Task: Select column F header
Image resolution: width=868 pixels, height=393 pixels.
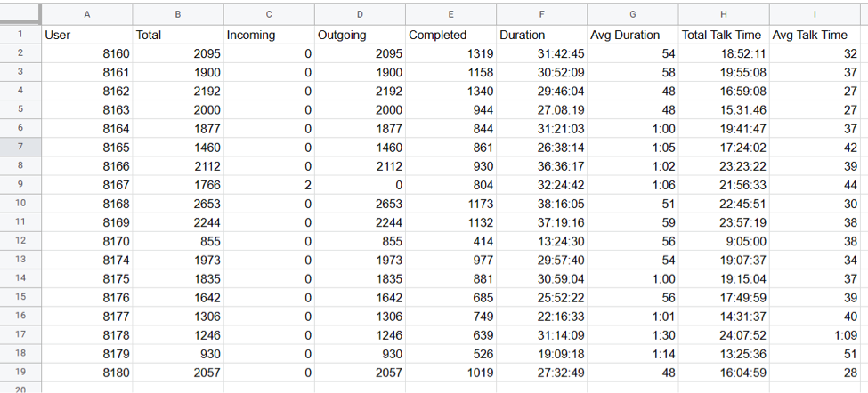Action: [541, 14]
